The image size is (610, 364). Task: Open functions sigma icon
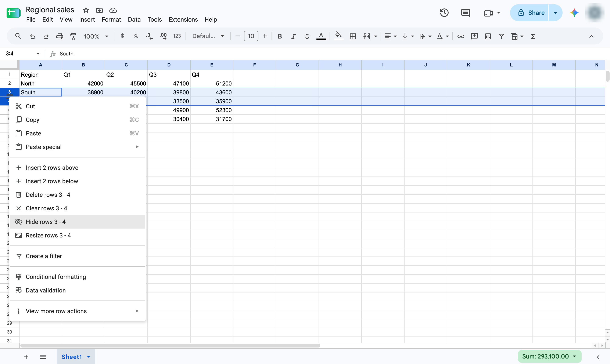[x=533, y=36]
